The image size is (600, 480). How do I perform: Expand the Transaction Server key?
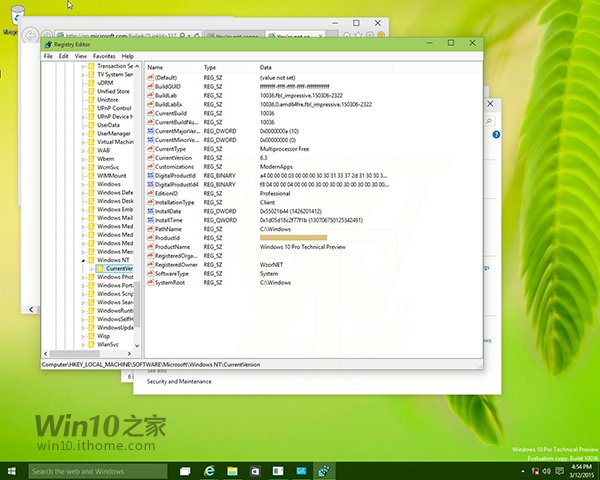(83, 66)
